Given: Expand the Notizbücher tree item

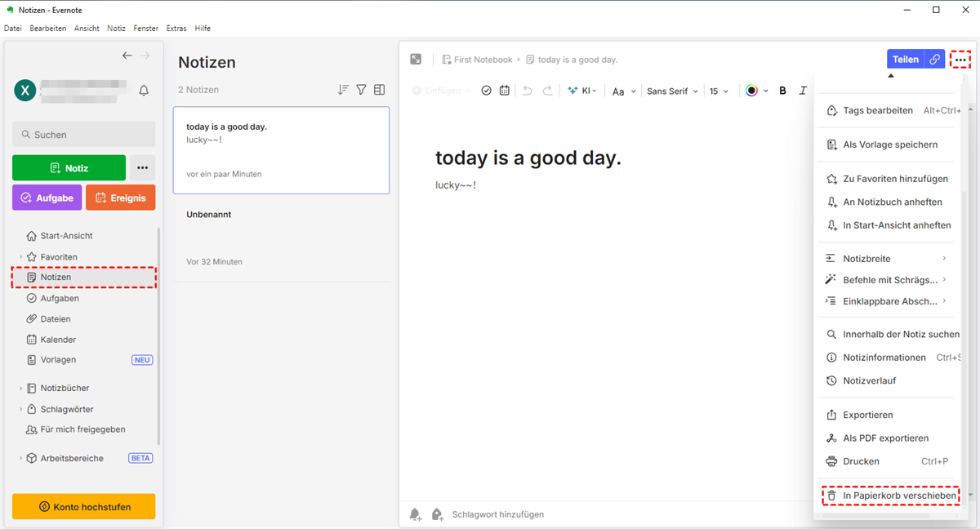Looking at the screenshot, I should 21,389.
